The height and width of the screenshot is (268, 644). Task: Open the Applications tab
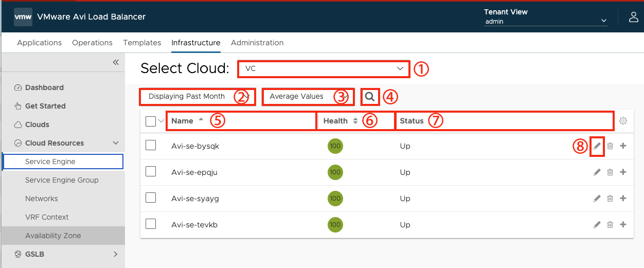40,43
